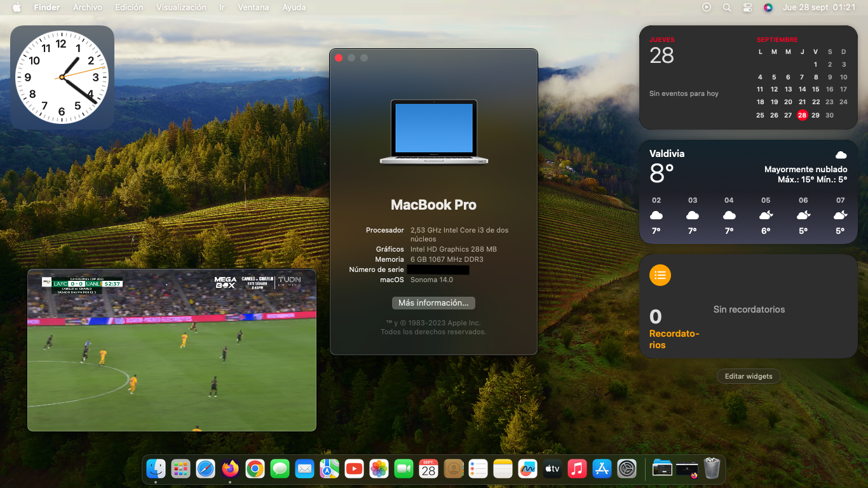Open the Finder menu
868x488 pixels.
pos(46,8)
